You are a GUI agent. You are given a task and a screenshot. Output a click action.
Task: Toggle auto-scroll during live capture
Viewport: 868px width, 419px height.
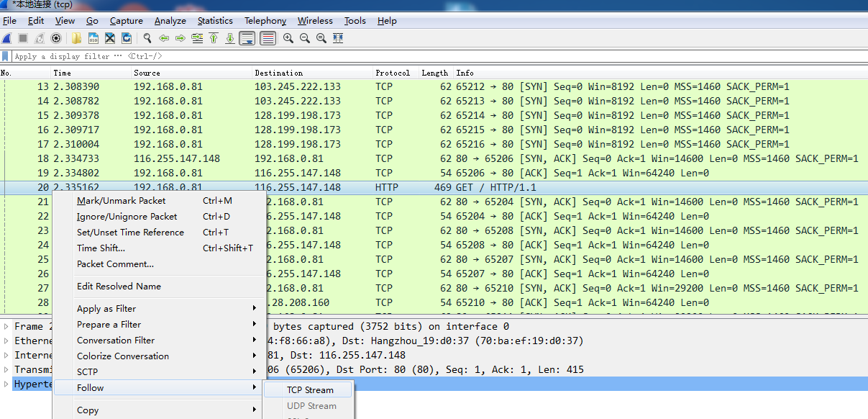(247, 38)
